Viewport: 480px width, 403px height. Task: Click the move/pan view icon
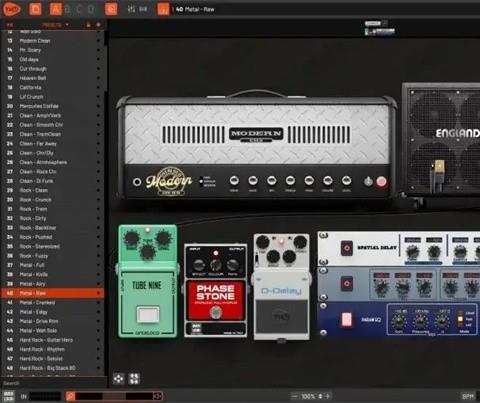pyautogui.click(x=118, y=379)
